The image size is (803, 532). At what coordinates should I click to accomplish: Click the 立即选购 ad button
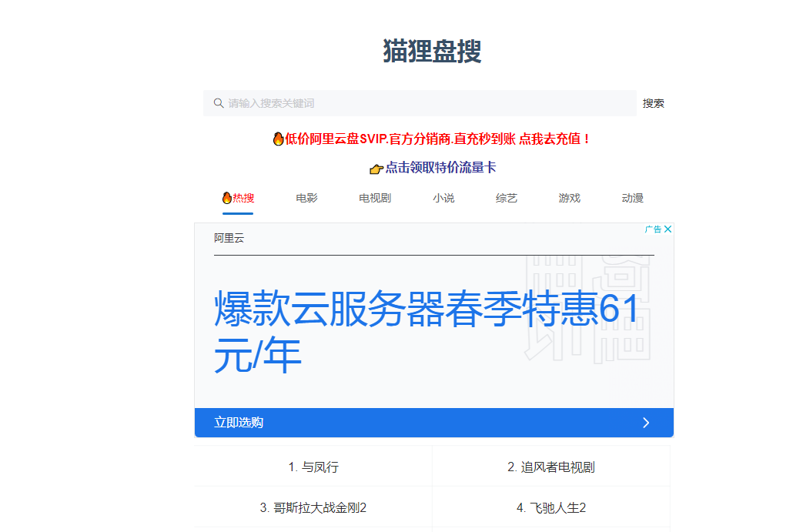coord(433,423)
